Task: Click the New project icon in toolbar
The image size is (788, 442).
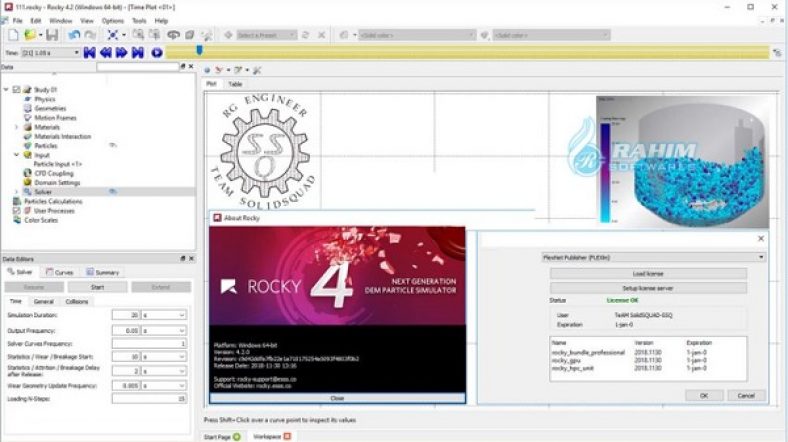Action: click(x=13, y=35)
